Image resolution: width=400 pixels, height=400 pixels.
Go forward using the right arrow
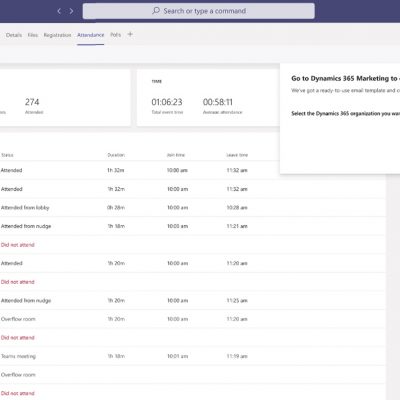coord(71,11)
